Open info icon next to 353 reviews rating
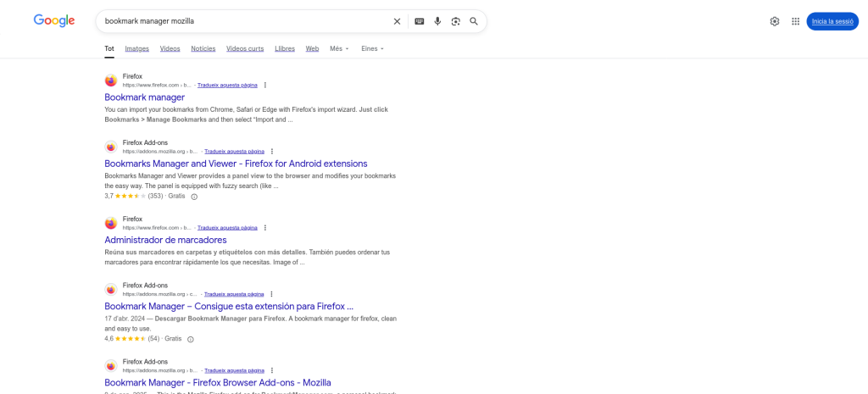Image resolution: width=868 pixels, height=394 pixels. click(x=194, y=197)
